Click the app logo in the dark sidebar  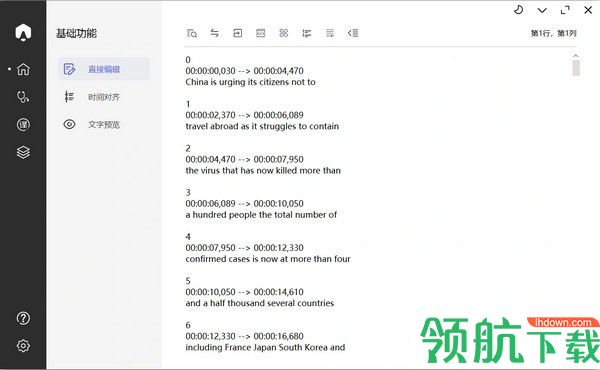point(23,32)
